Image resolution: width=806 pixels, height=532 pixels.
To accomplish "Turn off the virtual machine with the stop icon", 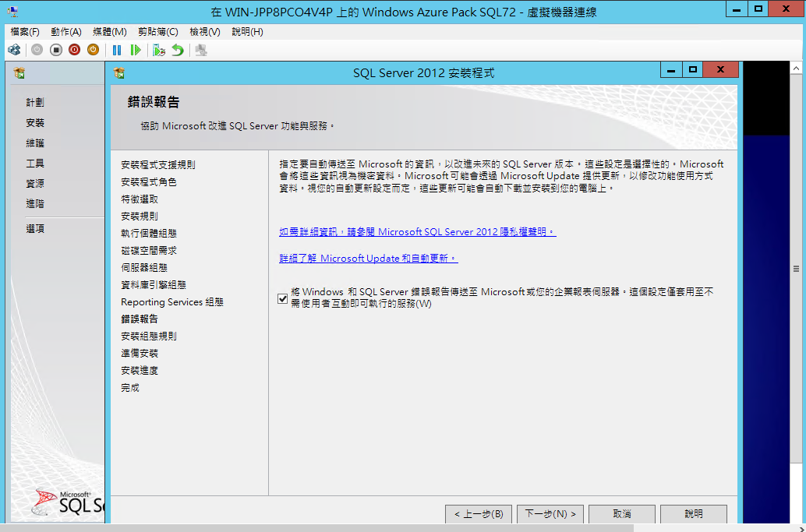I will pos(56,50).
